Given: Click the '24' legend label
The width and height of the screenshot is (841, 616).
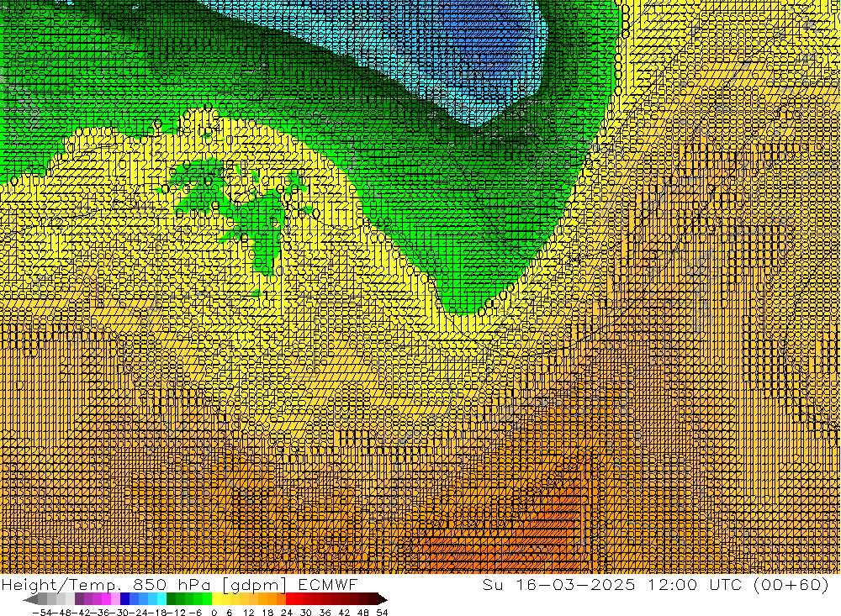Looking at the screenshot, I should (x=287, y=613).
